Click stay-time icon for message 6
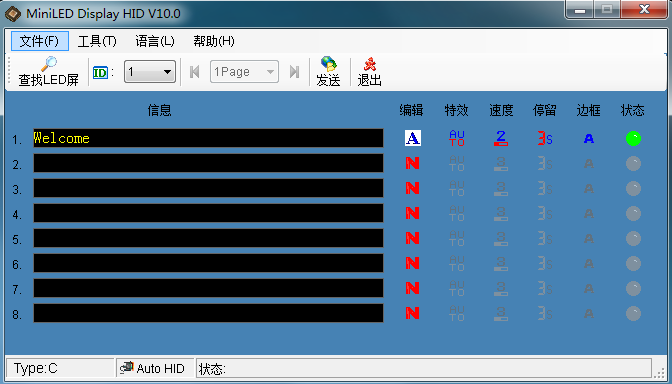Screen dimensions: 672x384 (x=545, y=263)
